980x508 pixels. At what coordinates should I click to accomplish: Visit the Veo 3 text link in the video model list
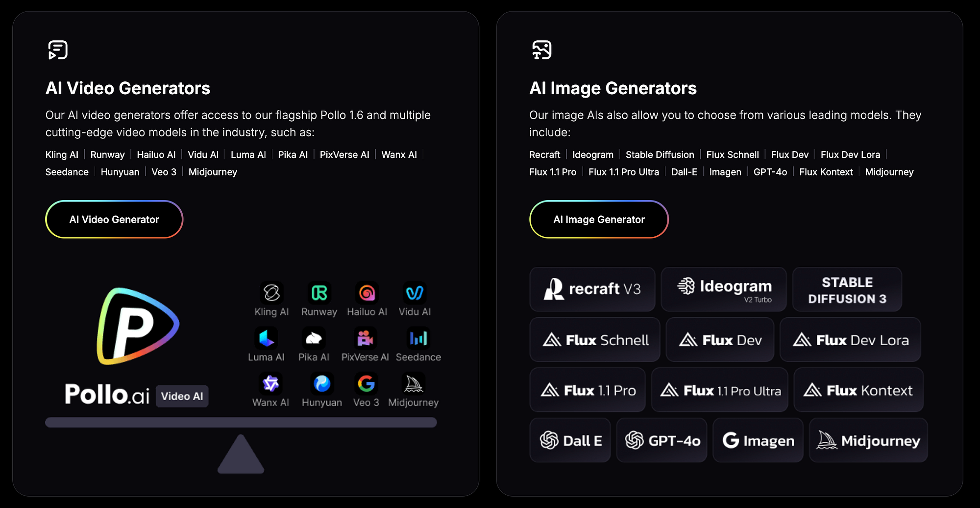(x=164, y=172)
